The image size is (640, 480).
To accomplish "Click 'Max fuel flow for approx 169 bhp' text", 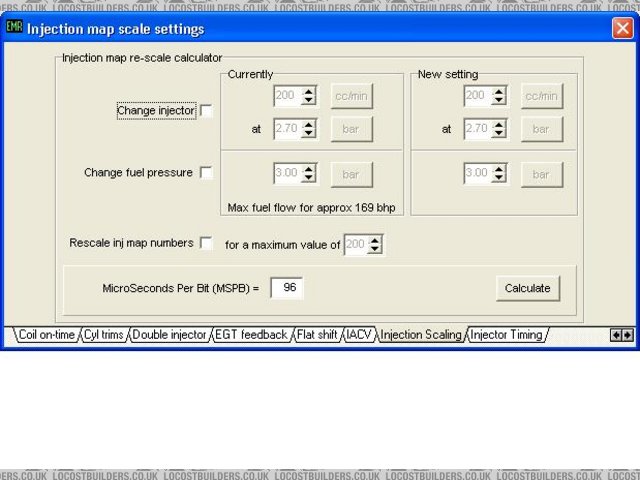I will tap(311, 208).
